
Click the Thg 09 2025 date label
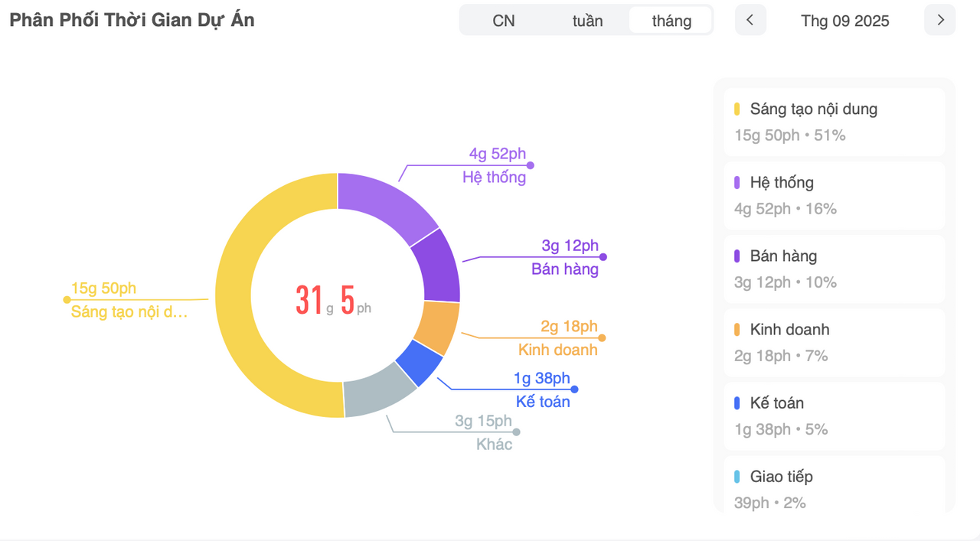point(845,21)
